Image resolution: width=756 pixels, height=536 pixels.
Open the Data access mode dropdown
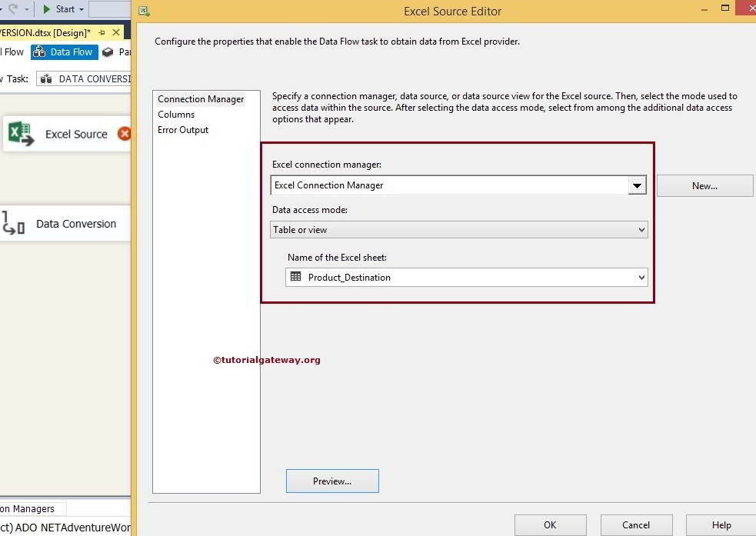[642, 229]
